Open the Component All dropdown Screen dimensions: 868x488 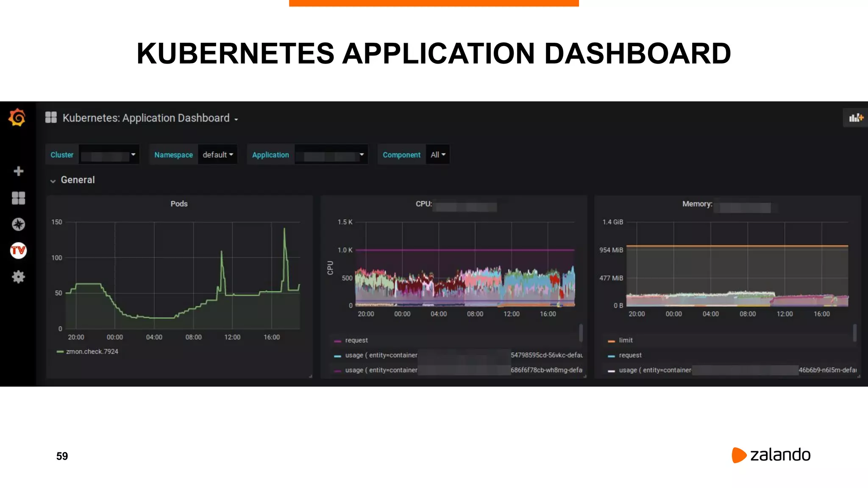tap(438, 155)
